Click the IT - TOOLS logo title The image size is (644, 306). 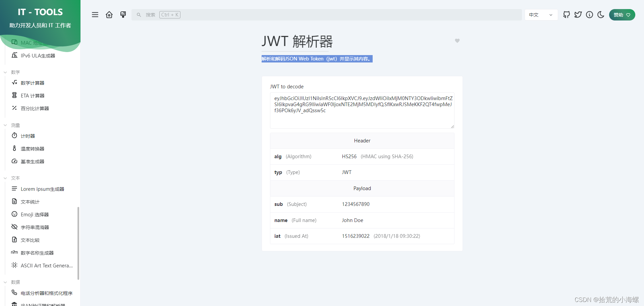click(40, 12)
